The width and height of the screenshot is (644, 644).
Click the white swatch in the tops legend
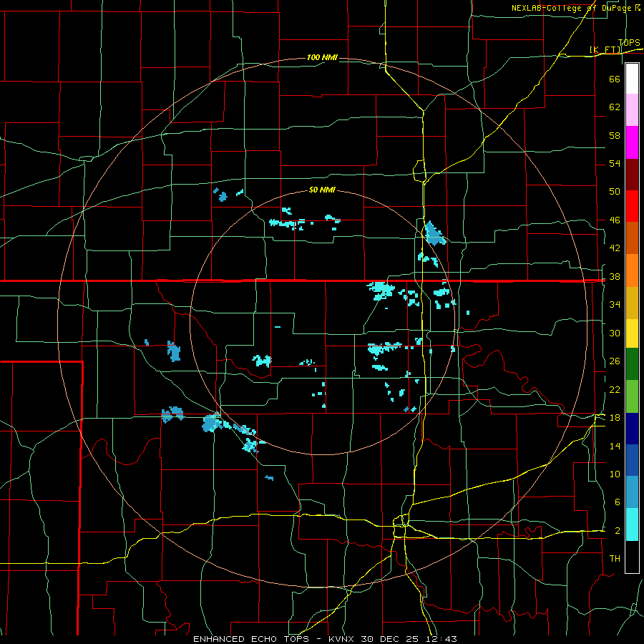tap(632, 79)
